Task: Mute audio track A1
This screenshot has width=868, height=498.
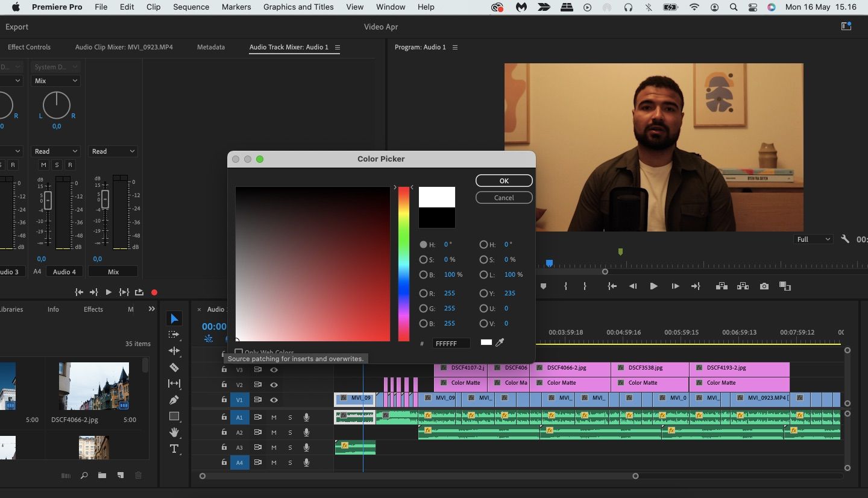Action: [274, 417]
